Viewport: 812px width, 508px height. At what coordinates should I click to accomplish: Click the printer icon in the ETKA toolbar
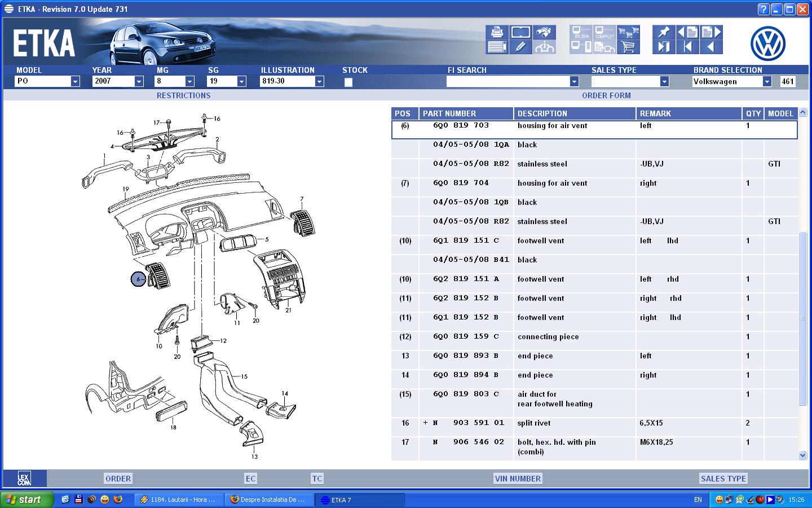click(x=497, y=32)
